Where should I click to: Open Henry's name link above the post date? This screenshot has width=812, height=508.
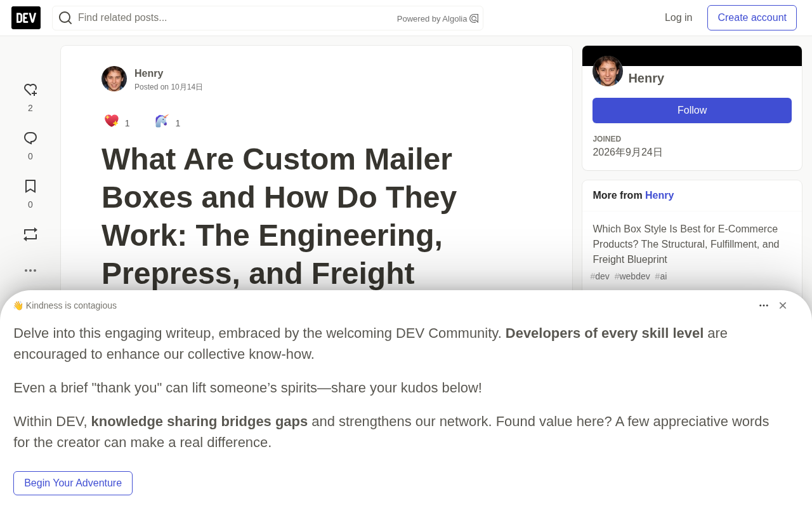(x=149, y=73)
